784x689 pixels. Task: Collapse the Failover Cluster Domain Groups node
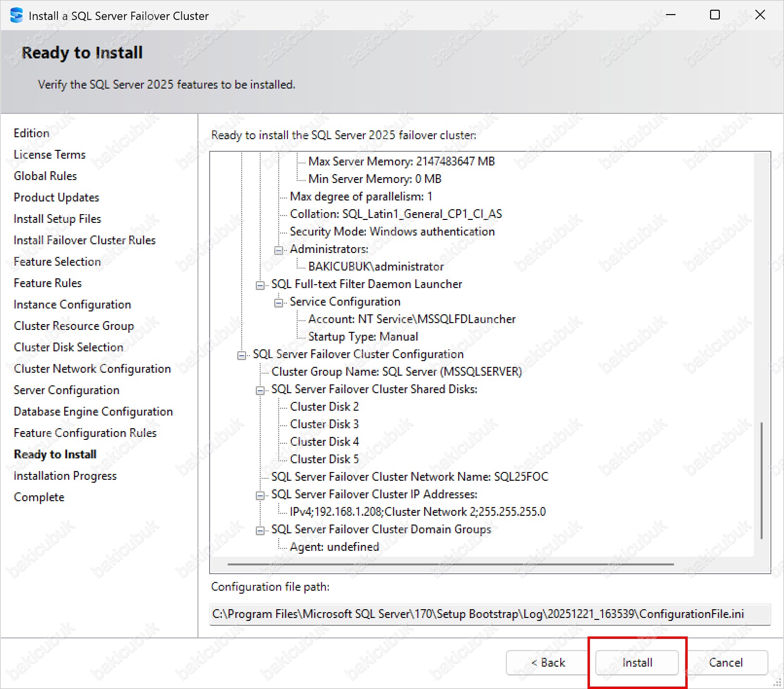260,530
